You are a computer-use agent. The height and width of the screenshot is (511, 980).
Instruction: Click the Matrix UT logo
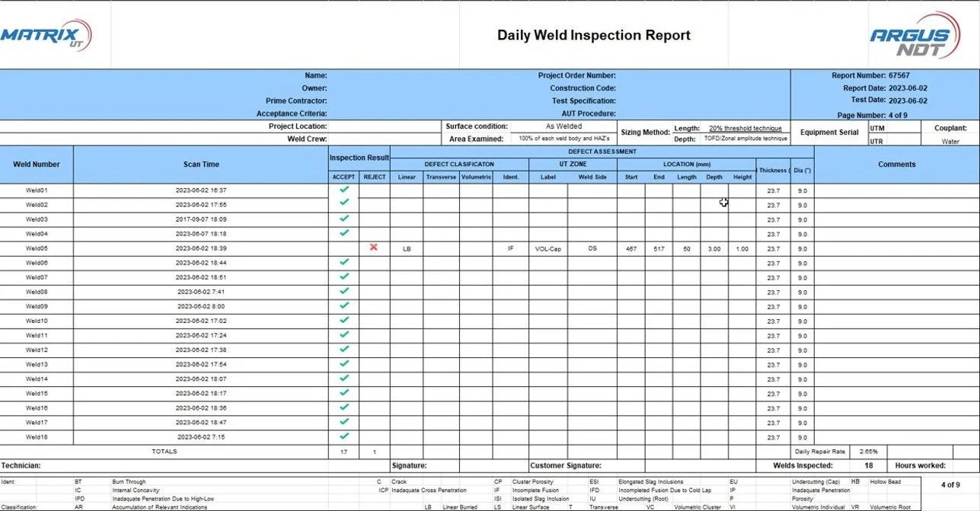[x=46, y=36]
